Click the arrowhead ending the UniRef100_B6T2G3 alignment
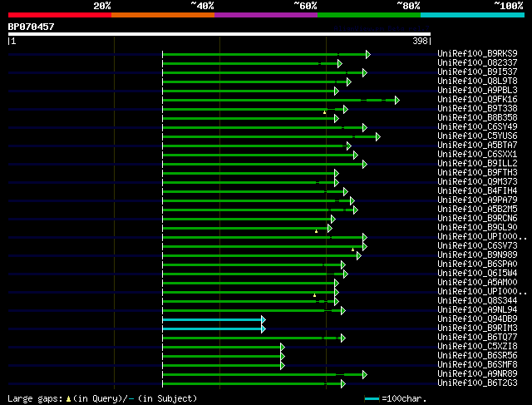 [343, 384]
